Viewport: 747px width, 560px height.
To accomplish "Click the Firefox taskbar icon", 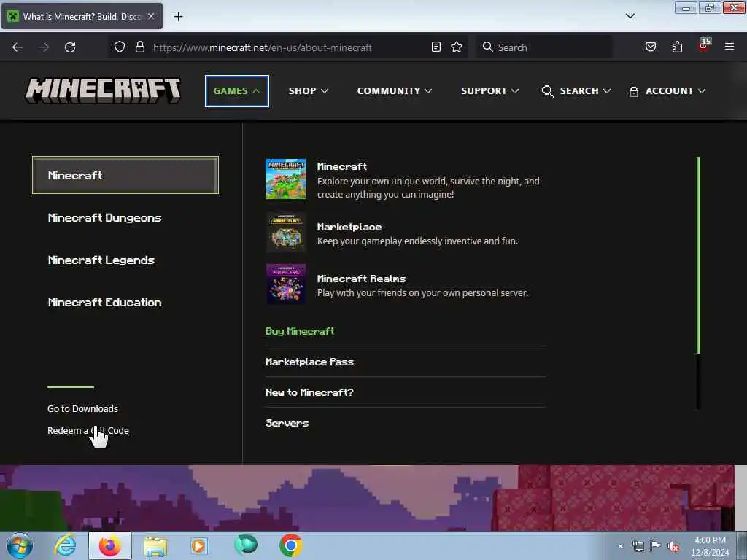I will [110, 545].
